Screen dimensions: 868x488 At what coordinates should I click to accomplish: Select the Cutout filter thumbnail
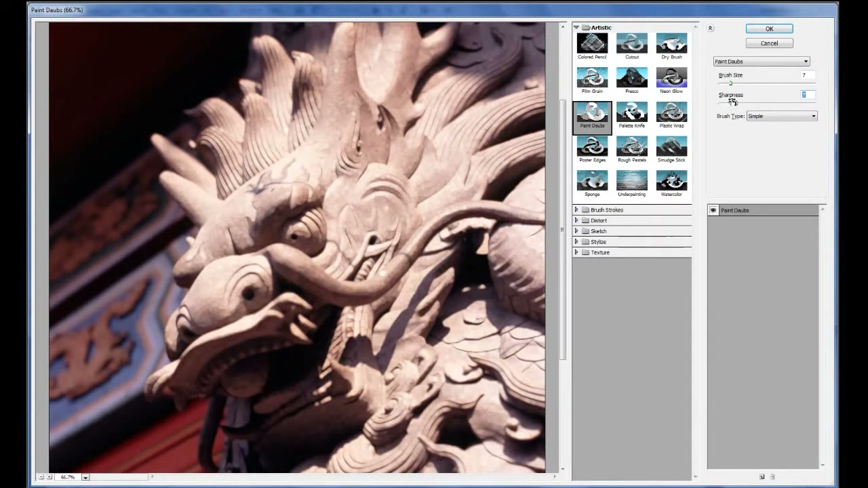(631, 46)
